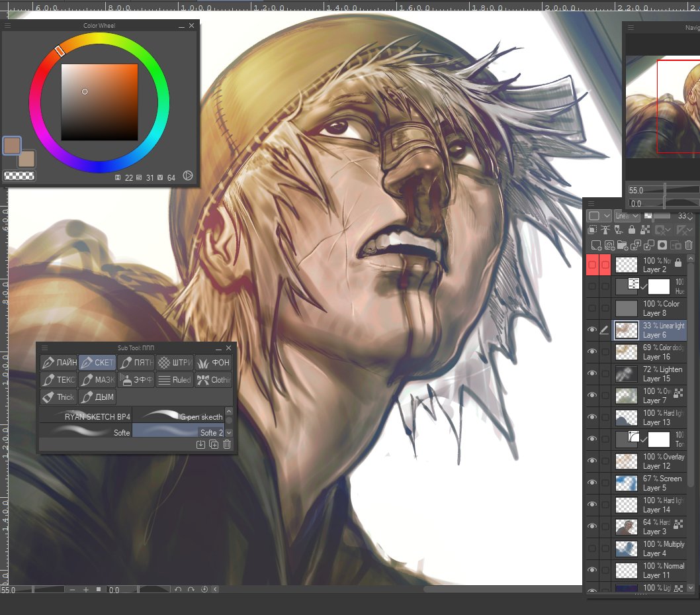
Task: Show Layer 4 using its visibility box
Action: (592, 548)
